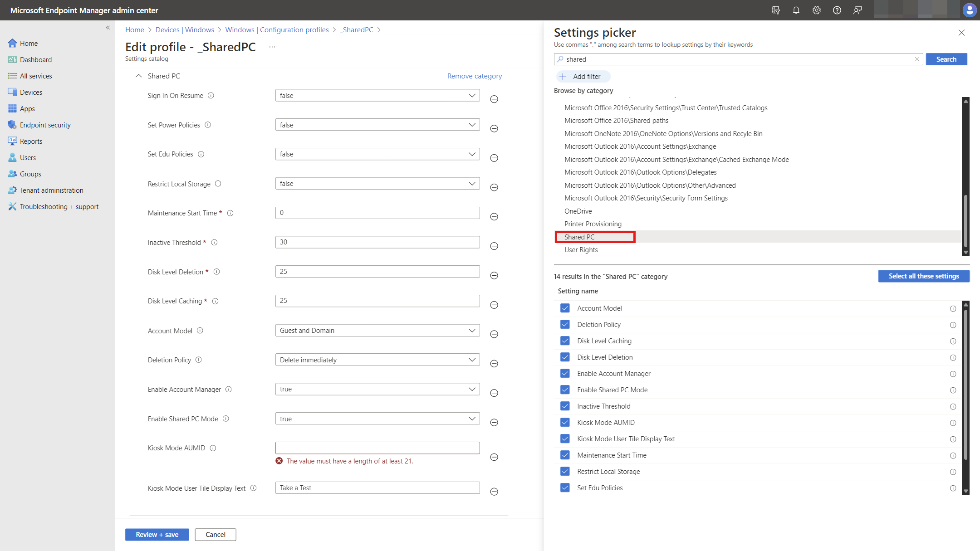Click the help question mark icon
This screenshot has height=551, width=980.
tap(837, 10)
